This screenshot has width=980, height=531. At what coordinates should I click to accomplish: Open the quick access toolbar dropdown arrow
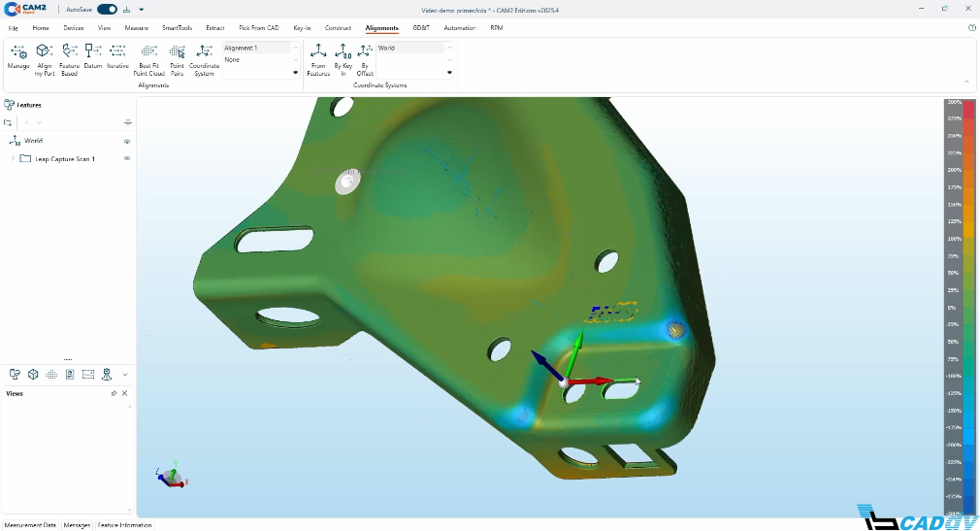tap(142, 10)
